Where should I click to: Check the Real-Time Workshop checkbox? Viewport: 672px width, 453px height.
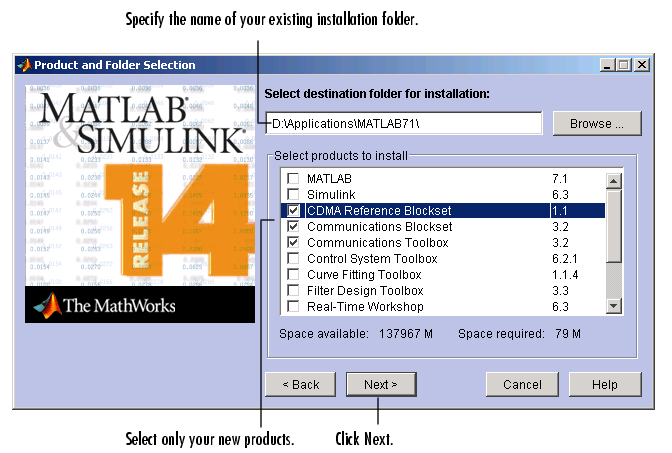click(x=293, y=306)
